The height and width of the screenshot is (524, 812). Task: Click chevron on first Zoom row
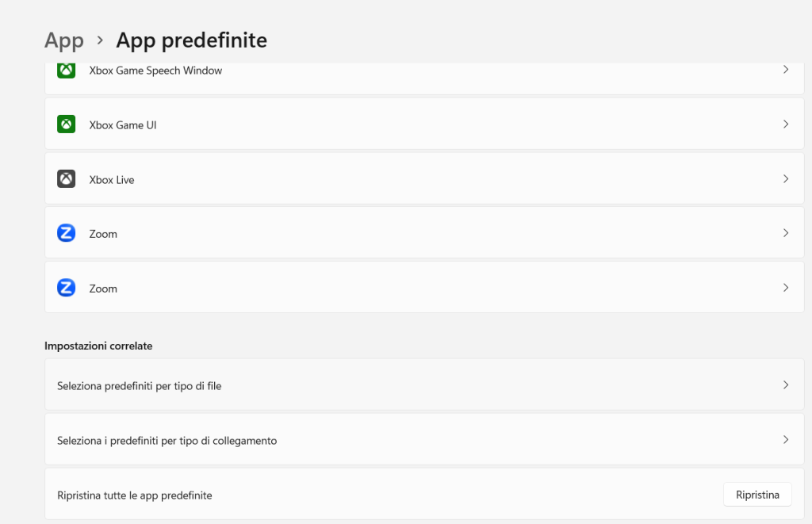tap(786, 233)
